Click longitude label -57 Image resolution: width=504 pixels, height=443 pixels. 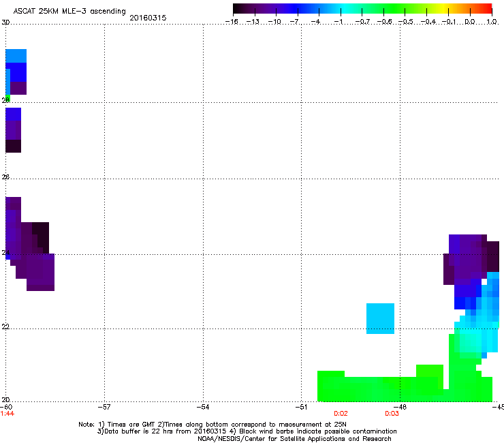(104, 407)
